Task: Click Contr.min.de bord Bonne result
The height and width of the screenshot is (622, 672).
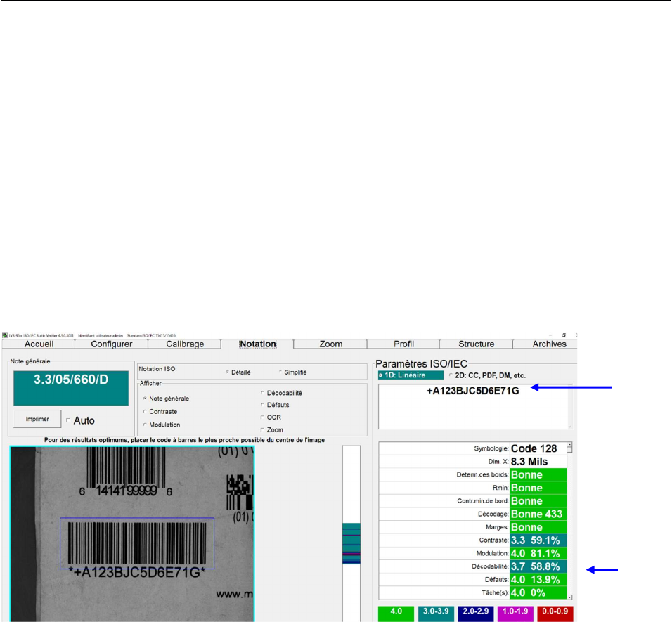Action: (538, 501)
